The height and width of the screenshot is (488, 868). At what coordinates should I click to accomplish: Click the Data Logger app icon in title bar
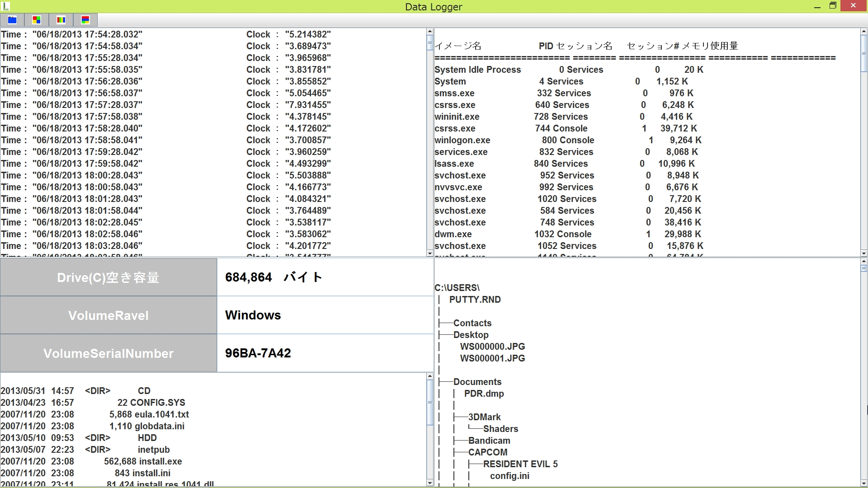tap(6, 6)
